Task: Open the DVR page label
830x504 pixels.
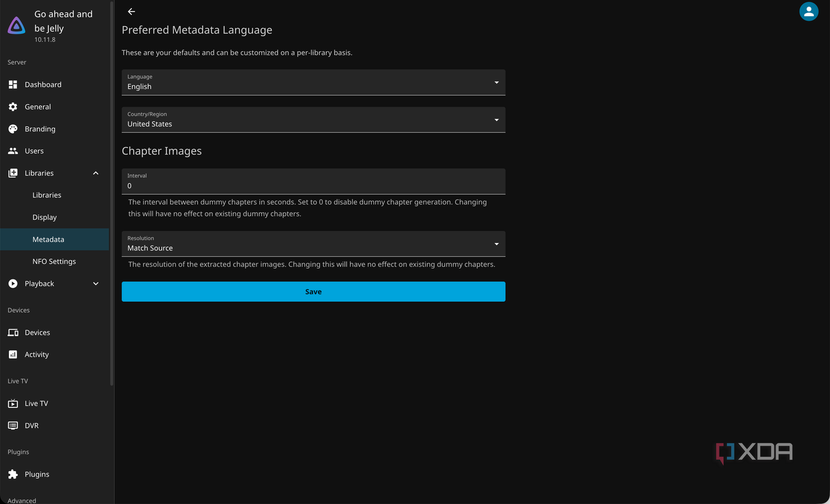Action: click(32, 426)
